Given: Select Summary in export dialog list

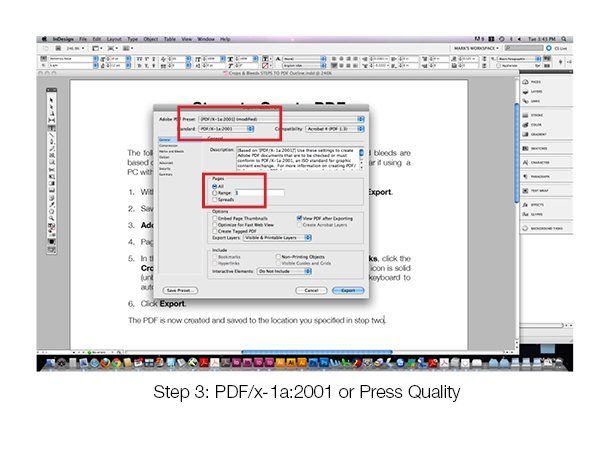Looking at the screenshot, I should pyautogui.click(x=165, y=174).
